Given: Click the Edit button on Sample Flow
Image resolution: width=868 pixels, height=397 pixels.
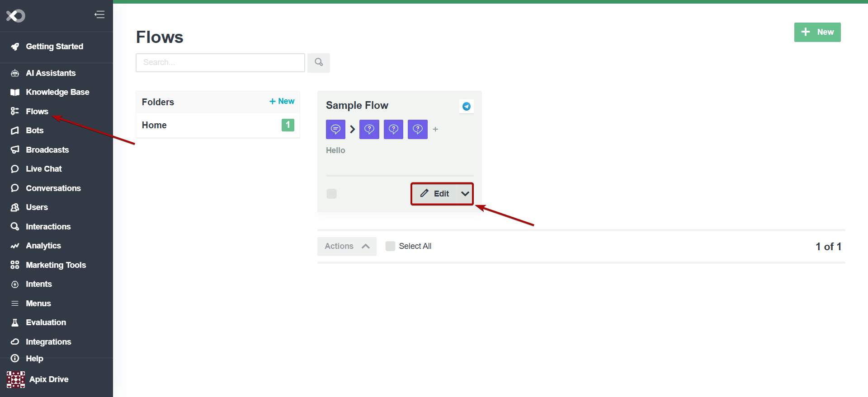Looking at the screenshot, I should point(434,194).
